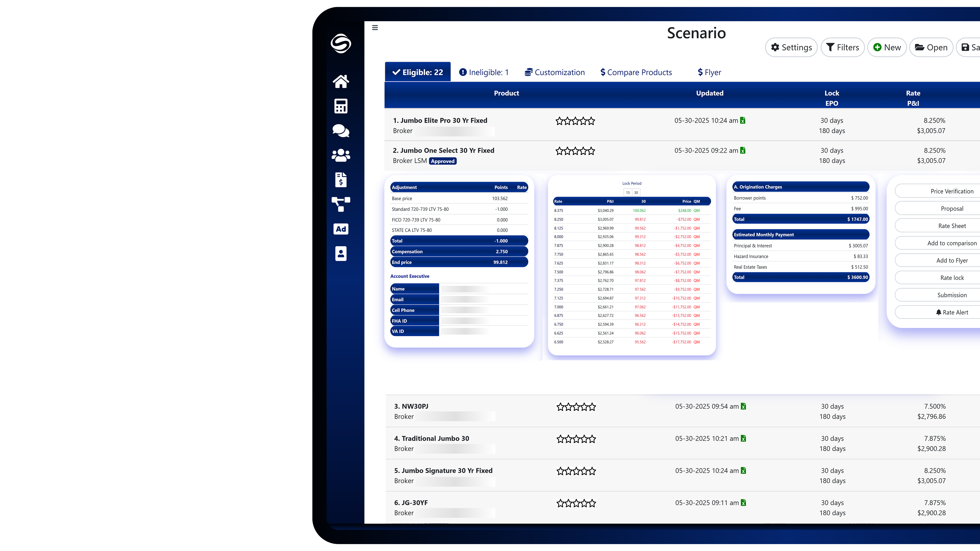
Task: Select the 15 day lock period
Action: [628, 193]
